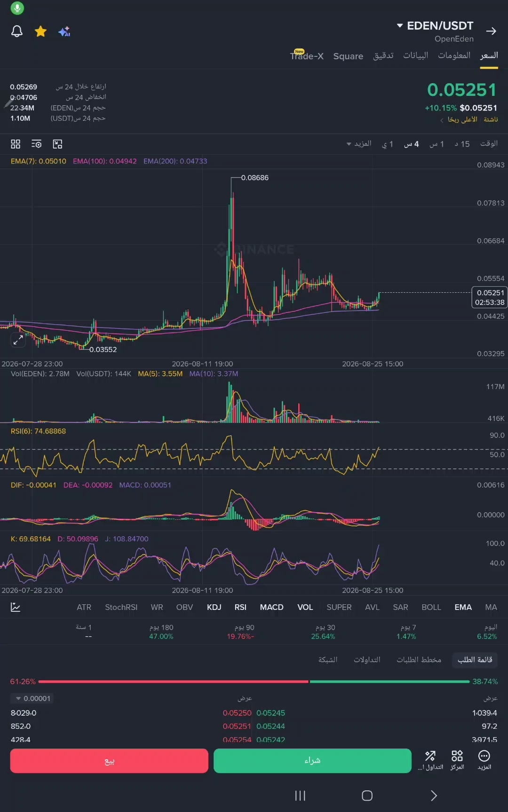Tap the Android back chevron button
Viewport: 508px width, 812px height.
(x=434, y=796)
